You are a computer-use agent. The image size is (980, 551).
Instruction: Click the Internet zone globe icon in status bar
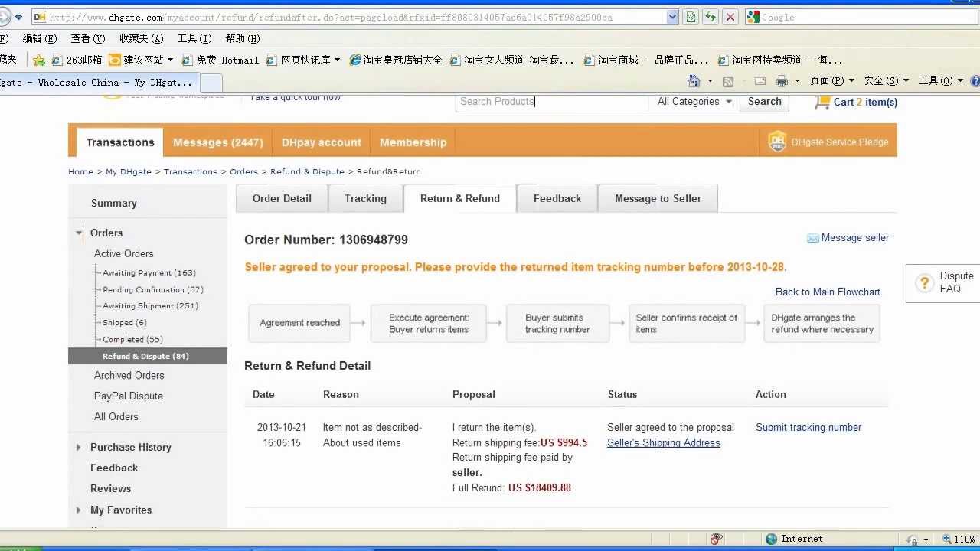[x=772, y=539]
